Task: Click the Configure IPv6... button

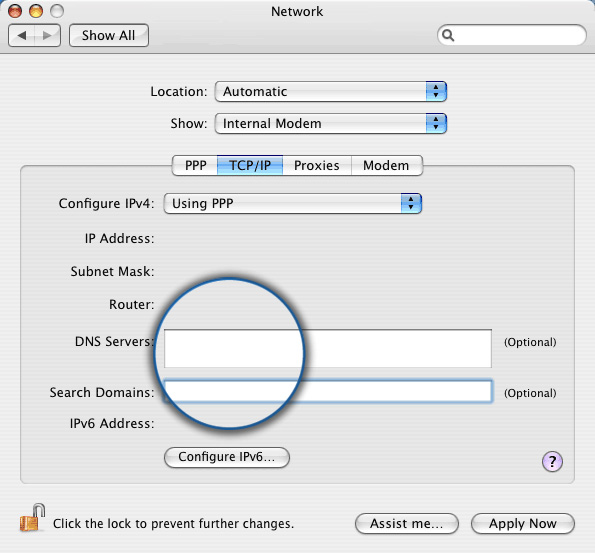Action: click(x=227, y=457)
